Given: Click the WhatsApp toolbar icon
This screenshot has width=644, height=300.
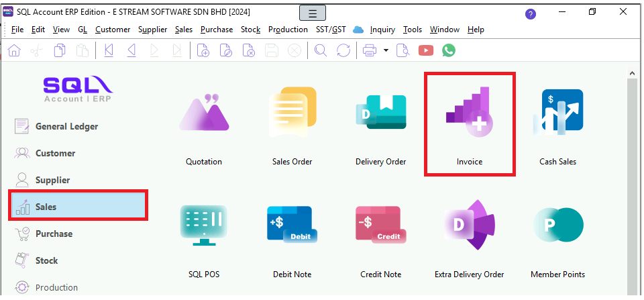Looking at the screenshot, I should coord(448,50).
